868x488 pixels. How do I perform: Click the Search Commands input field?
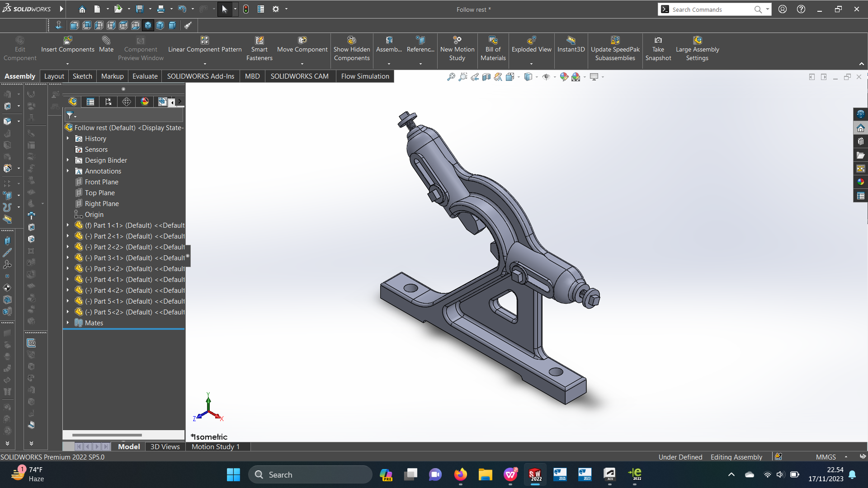point(712,9)
